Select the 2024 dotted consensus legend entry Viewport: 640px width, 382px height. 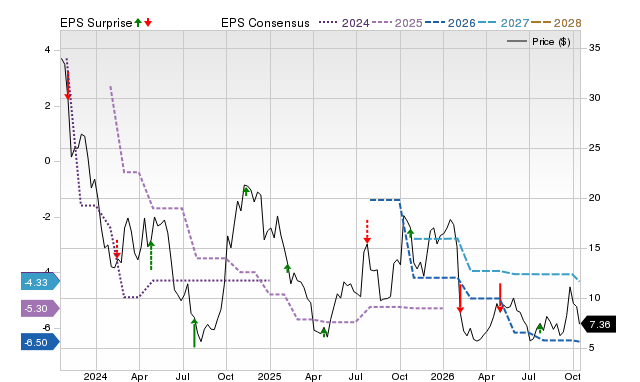[x=344, y=23]
